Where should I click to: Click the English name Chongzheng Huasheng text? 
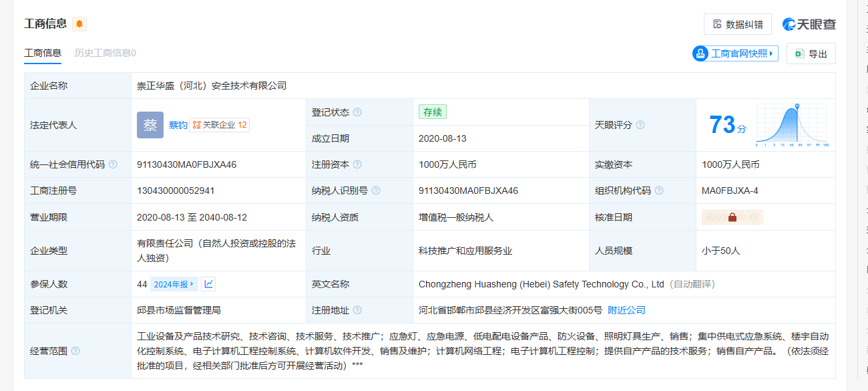point(541,284)
